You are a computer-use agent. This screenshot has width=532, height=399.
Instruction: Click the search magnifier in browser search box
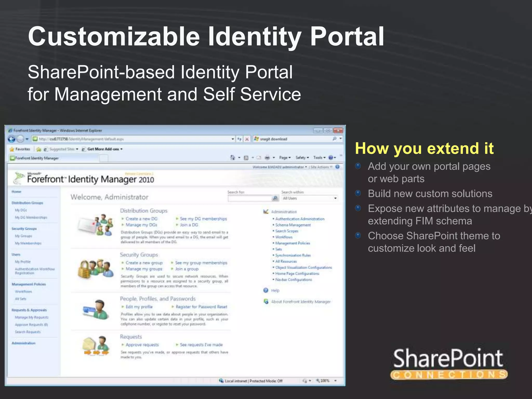[x=335, y=139]
